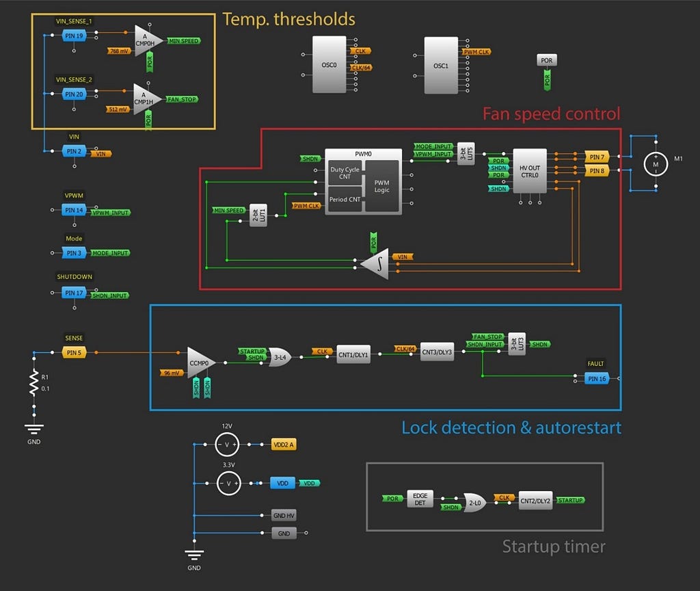This screenshot has width=700, height=591.
Task: Select the CNT2/DLY2 counter block
Action: pyautogui.click(x=535, y=501)
